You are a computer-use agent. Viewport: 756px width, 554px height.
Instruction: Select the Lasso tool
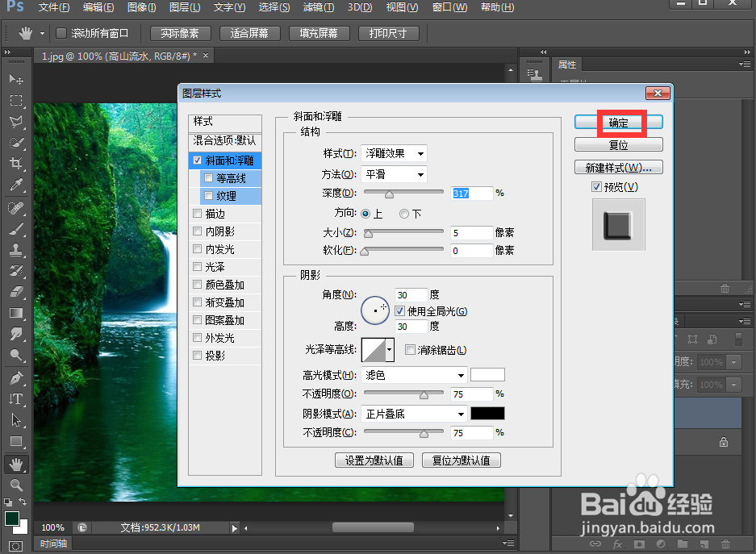[x=15, y=122]
